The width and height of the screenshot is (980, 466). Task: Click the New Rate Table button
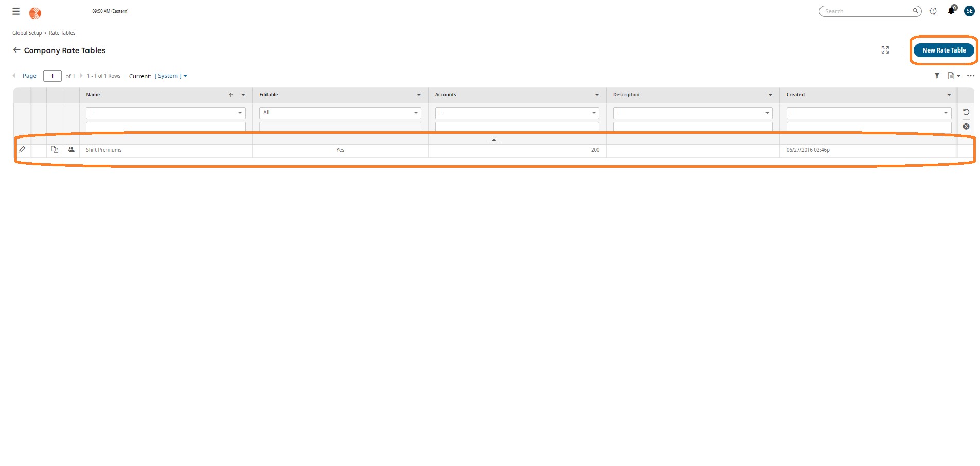tap(943, 50)
